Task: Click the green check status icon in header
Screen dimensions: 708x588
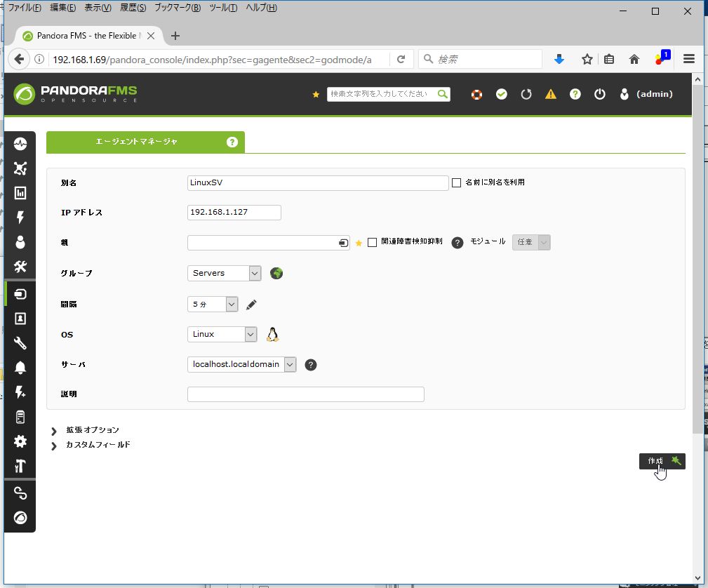Action: click(x=502, y=94)
